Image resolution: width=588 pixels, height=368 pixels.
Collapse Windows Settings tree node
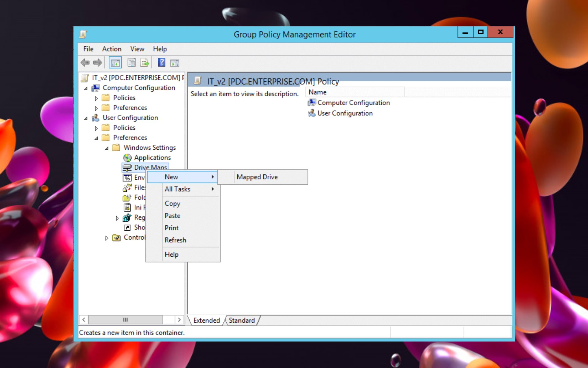point(107,148)
